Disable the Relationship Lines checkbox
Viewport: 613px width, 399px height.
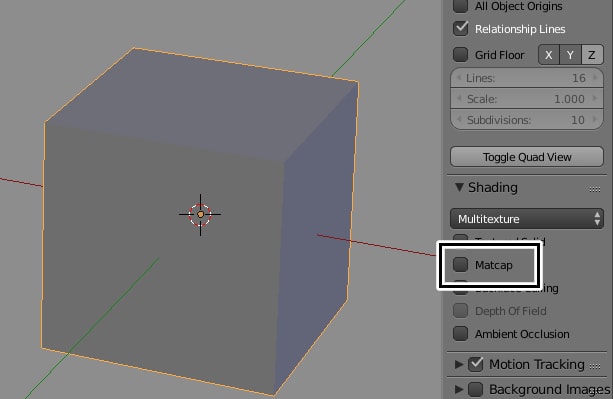(x=461, y=29)
